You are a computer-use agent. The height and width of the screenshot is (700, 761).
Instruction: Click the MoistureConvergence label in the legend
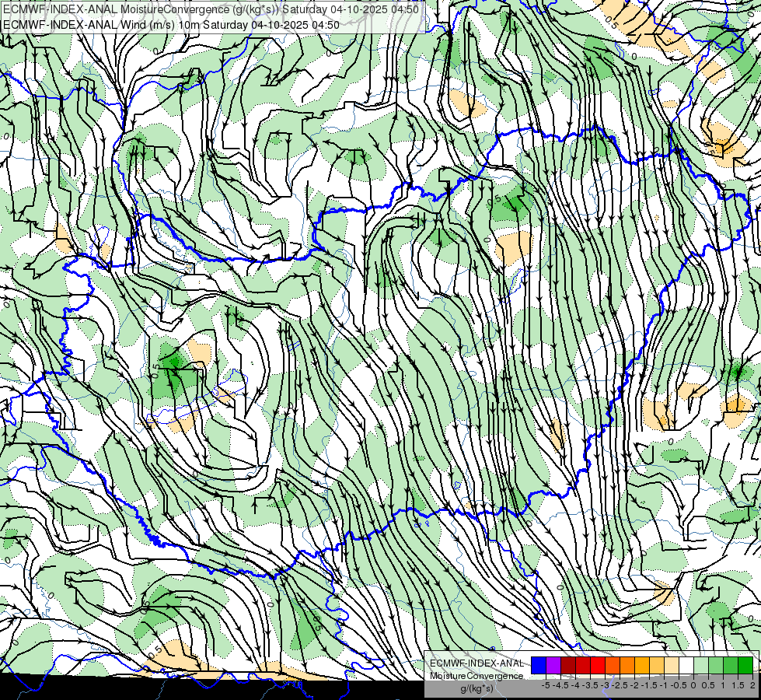(476, 676)
